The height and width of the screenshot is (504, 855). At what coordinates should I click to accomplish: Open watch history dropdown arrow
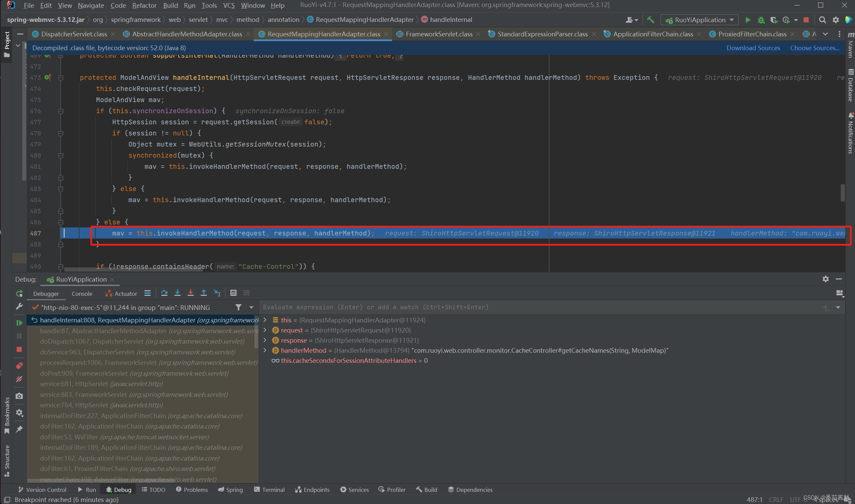tap(838, 307)
